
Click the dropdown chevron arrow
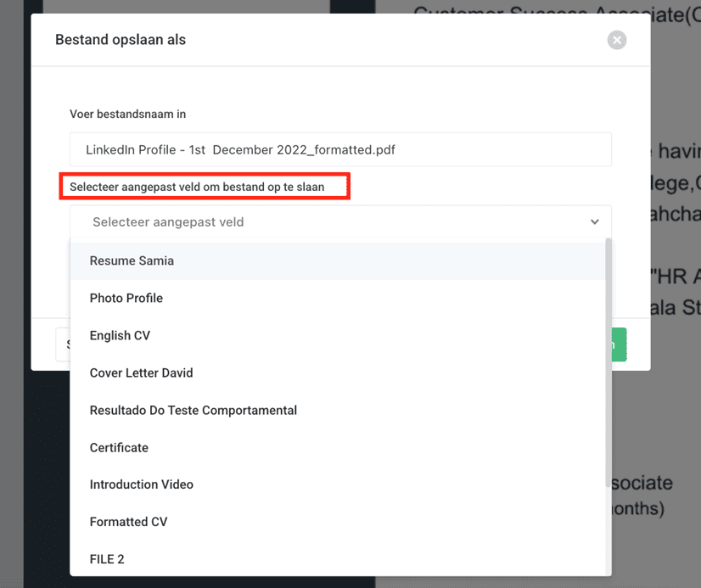(595, 222)
